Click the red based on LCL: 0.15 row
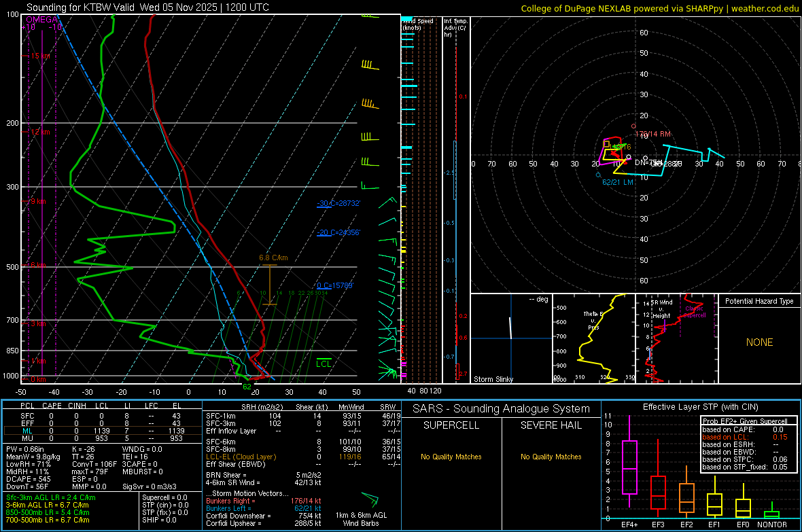 pos(745,437)
